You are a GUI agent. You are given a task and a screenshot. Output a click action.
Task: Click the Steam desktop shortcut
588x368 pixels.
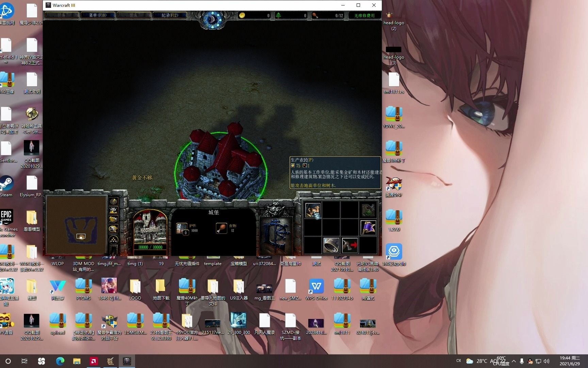(6, 186)
